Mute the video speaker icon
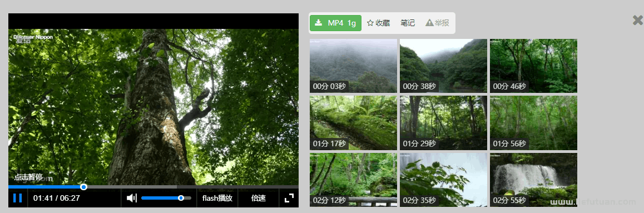Image resolution: width=644 pixels, height=213 pixels. click(x=131, y=198)
